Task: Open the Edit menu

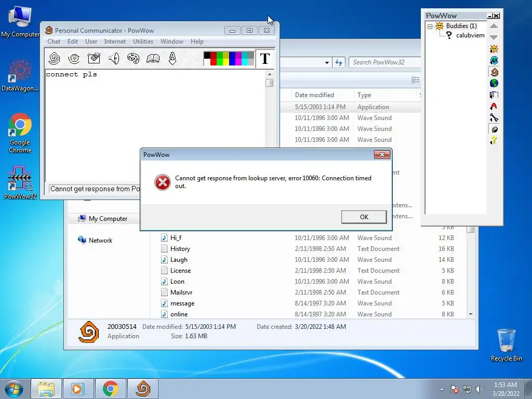Action: (73, 42)
